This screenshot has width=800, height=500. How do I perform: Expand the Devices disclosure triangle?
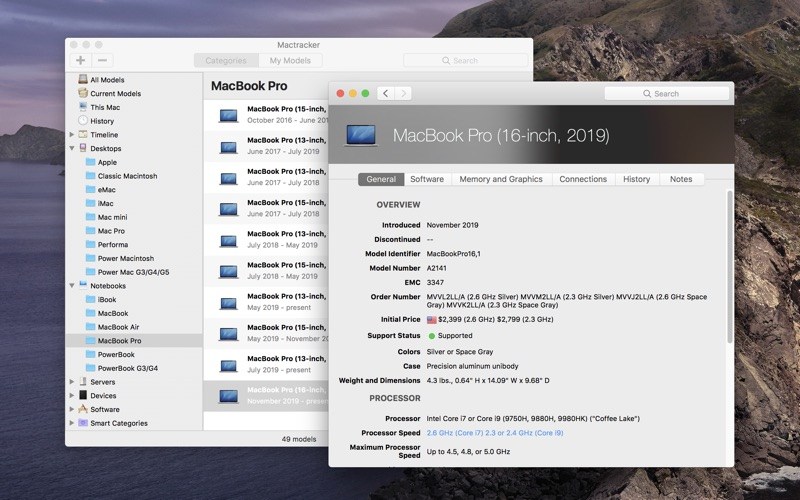click(x=72, y=395)
